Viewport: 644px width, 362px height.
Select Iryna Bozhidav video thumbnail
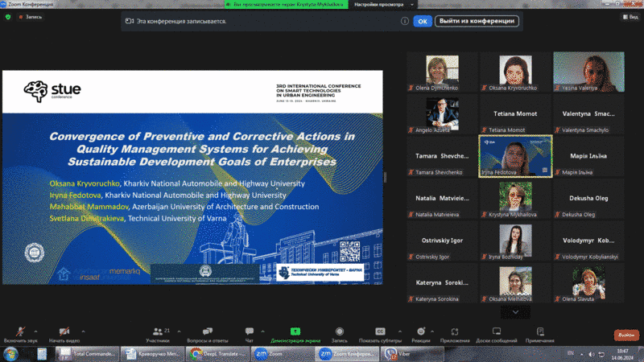click(515, 241)
